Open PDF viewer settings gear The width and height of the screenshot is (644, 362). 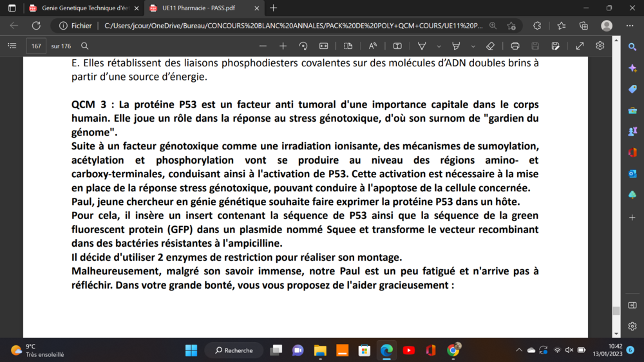600,46
